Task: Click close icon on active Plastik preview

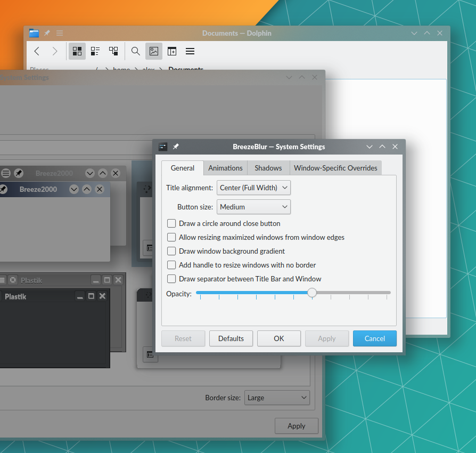Action: tap(103, 296)
